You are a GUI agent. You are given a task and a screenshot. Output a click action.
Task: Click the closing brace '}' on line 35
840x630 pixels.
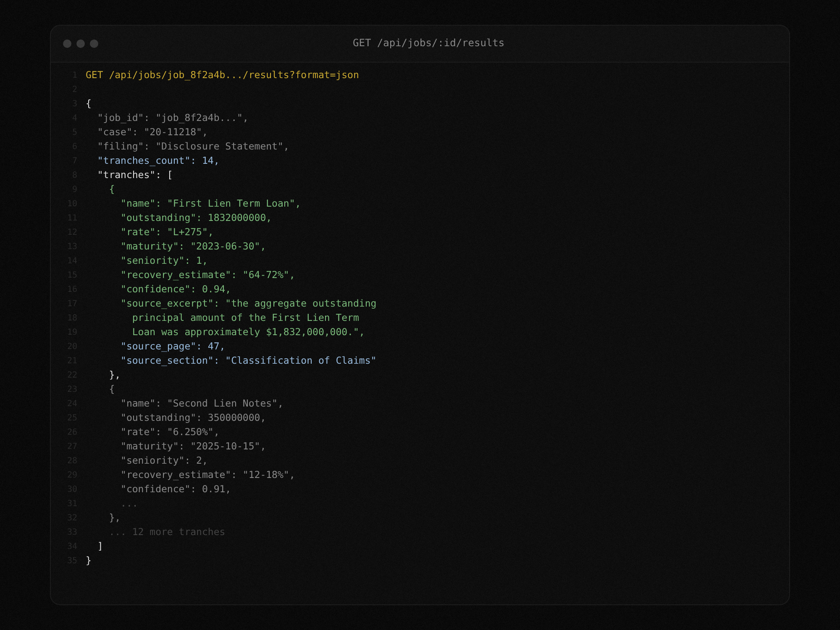pyautogui.click(x=88, y=560)
